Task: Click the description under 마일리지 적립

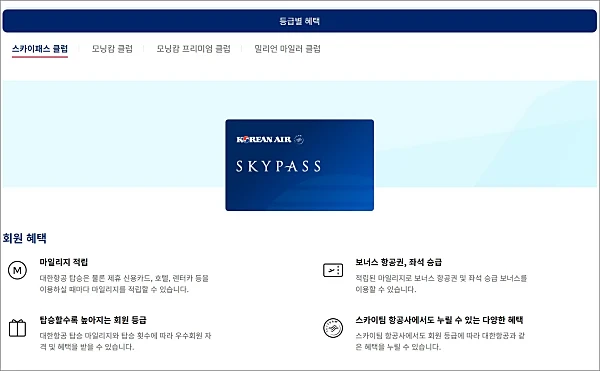Action: [x=124, y=284]
